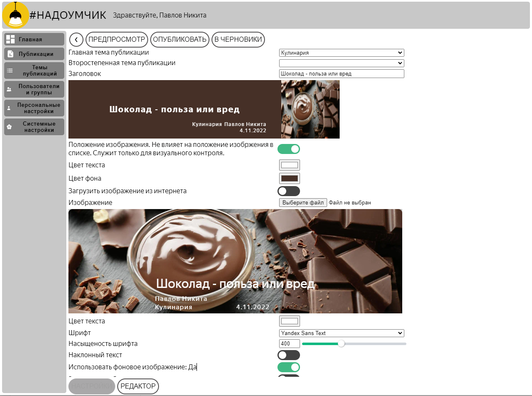Enable the Наклонный текст toggle
Screen dimensions: 532x396
point(289,355)
